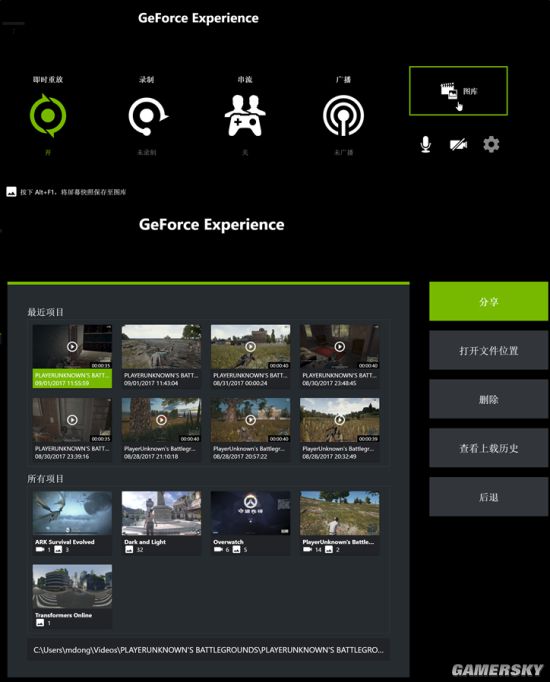The image size is (550, 682).
Task: Click the green Share (分享) button
Action: point(488,301)
